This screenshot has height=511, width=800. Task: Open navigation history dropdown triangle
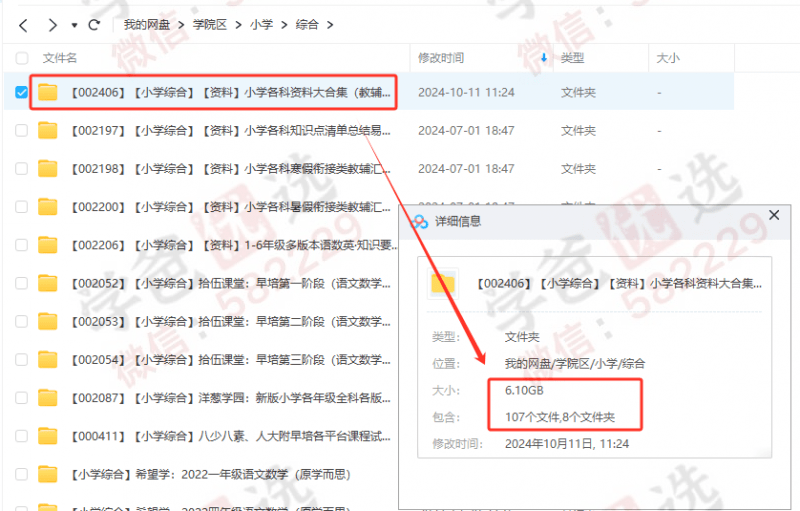tap(74, 25)
